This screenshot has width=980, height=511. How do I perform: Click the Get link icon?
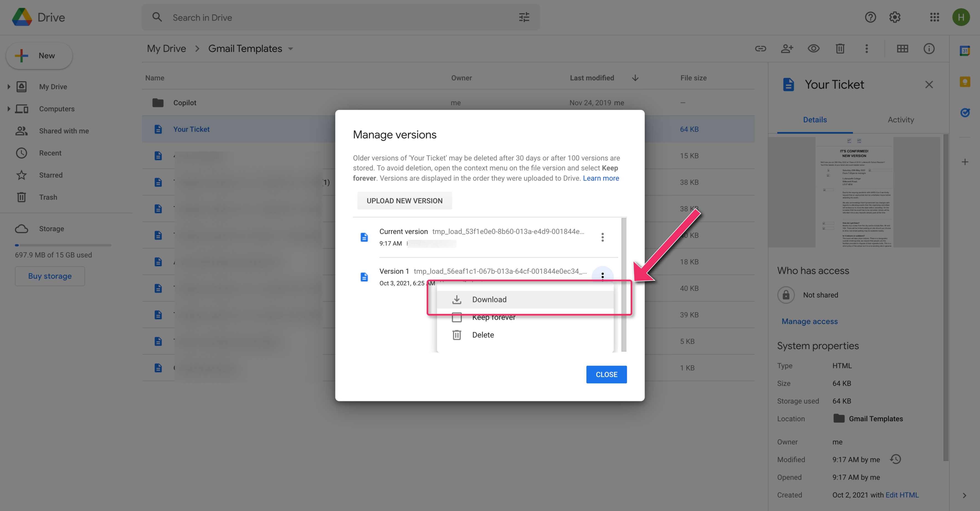tap(760, 48)
